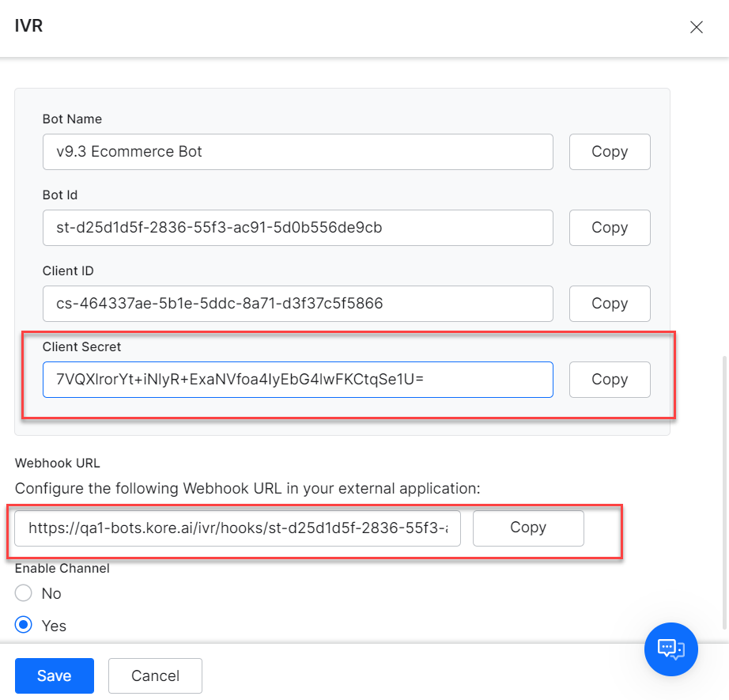Copy the Client Secret value
The image size is (729, 700).
pos(610,379)
